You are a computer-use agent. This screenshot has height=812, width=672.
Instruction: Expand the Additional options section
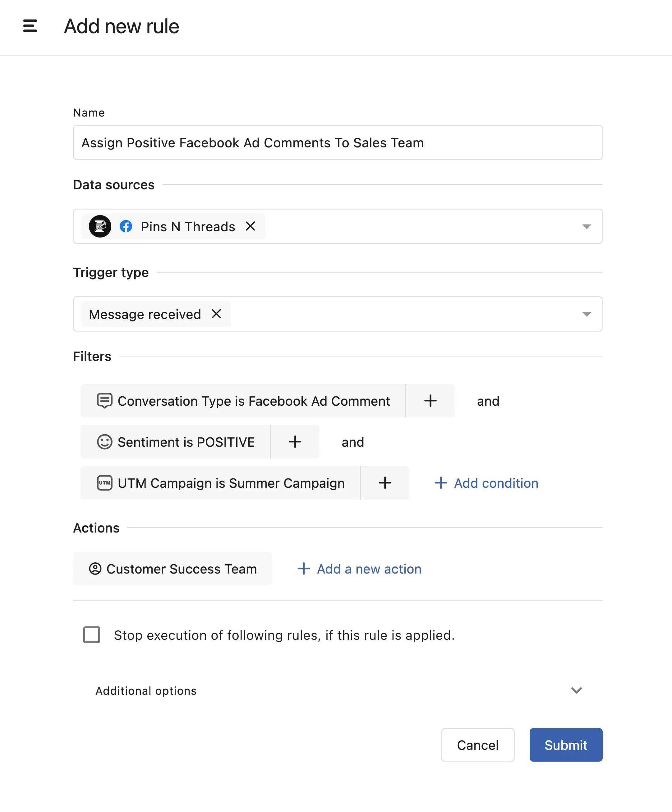[577, 690]
